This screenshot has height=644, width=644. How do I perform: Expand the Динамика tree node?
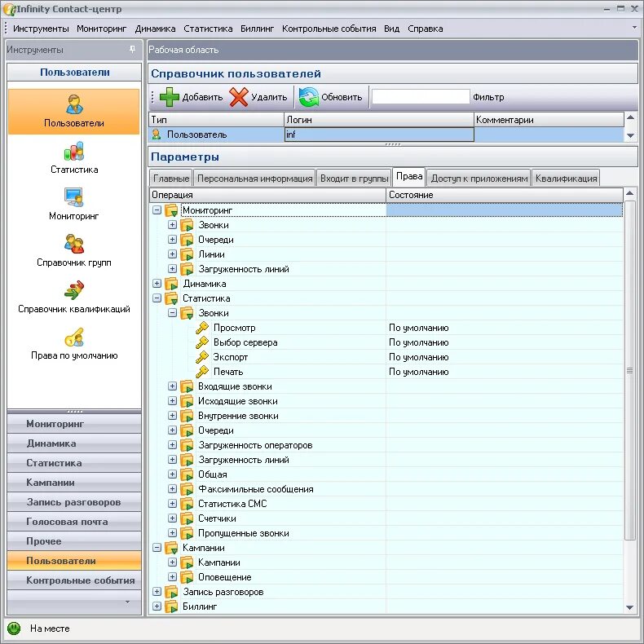click(157, 284)
